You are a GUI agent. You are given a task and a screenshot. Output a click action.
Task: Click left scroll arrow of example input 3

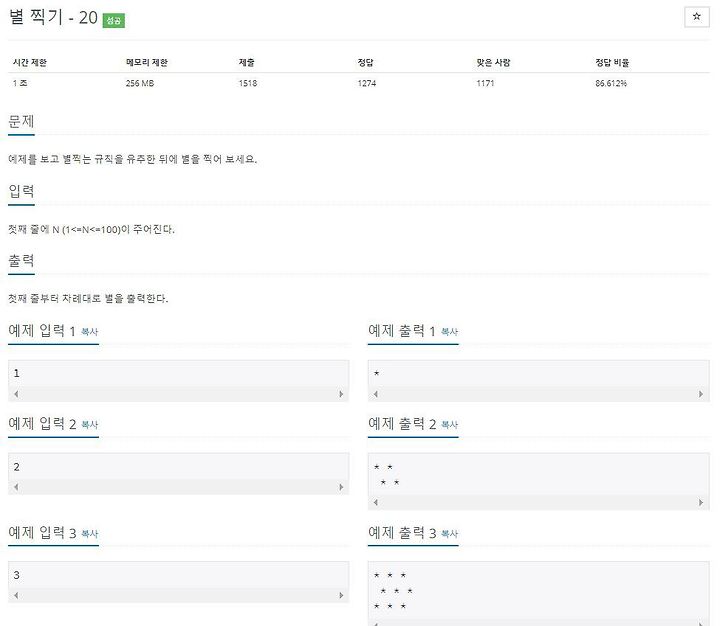point(16,595)
